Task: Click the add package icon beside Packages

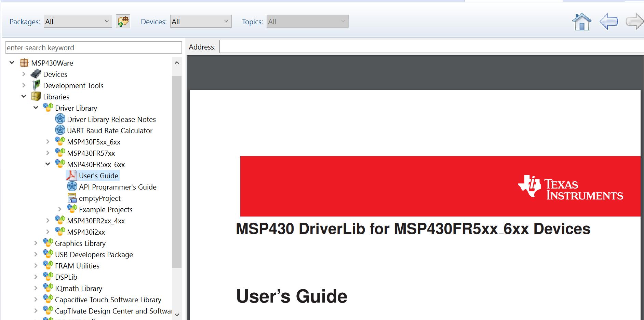Action: point(123,22)
